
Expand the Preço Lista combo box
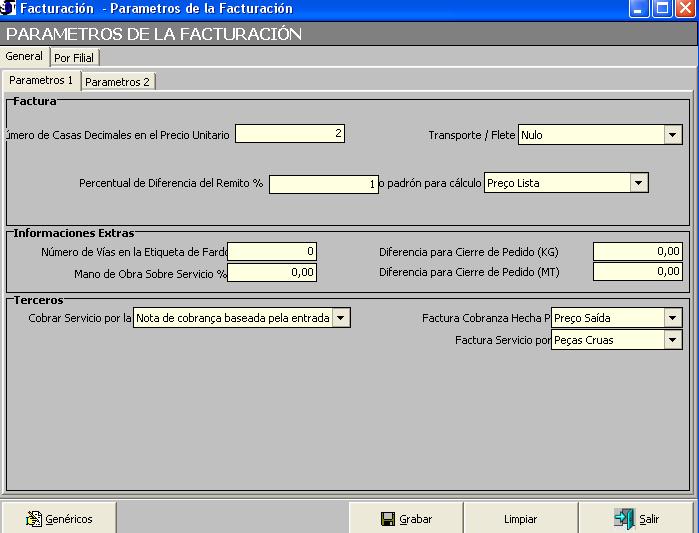[638, 183]
